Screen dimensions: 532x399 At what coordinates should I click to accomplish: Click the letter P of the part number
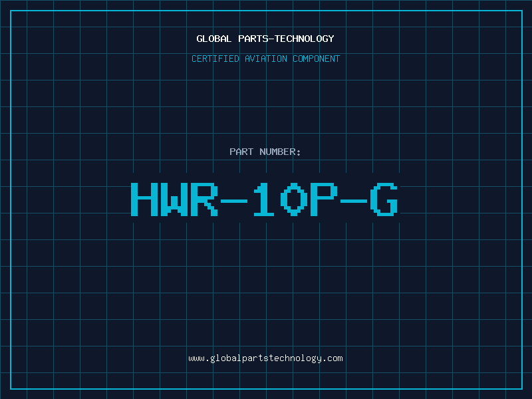click(324, 199)
